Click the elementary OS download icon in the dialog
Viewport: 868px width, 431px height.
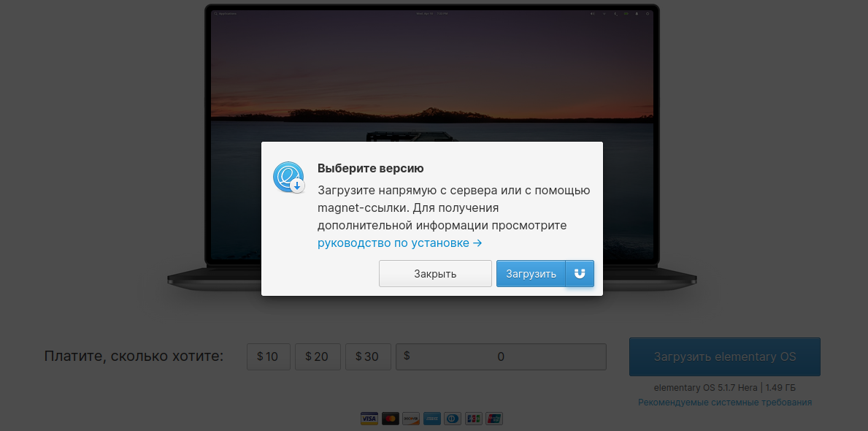coord(289,178)
